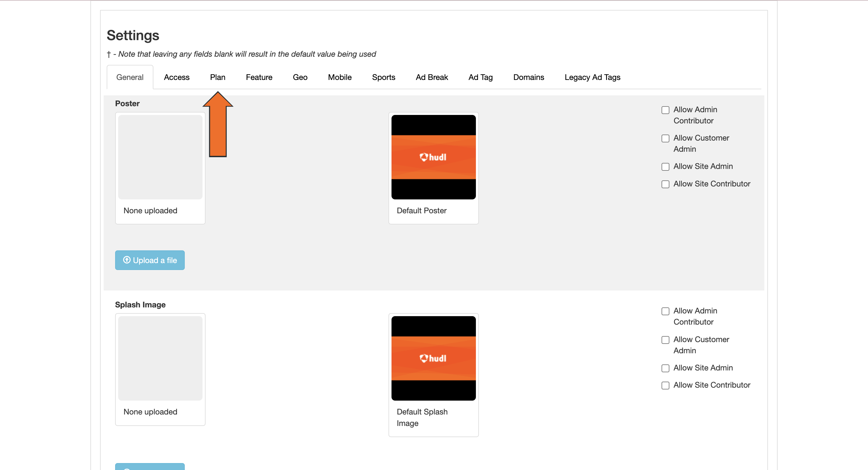Viewport: 868px width, 470px height.
Task: Open the Plan tab
Action: tap(218, 77)
